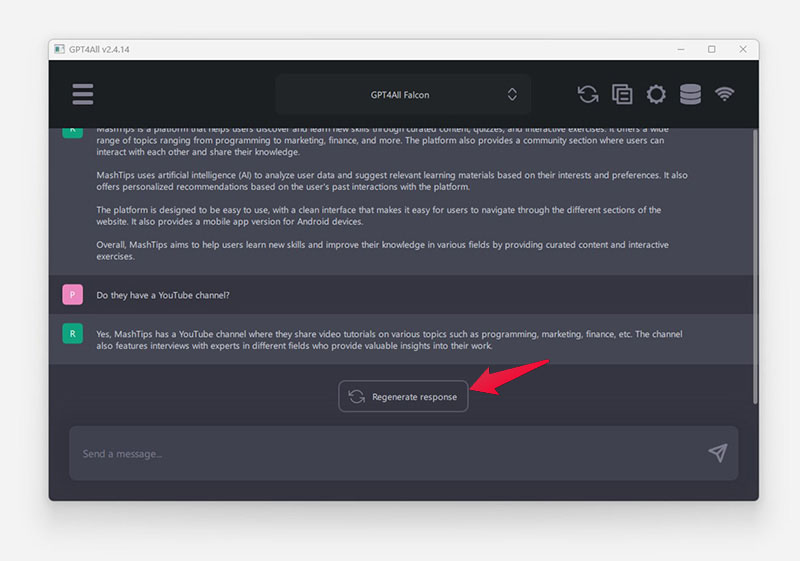Click the Send a message input field
The width and height of the screenshot is (800, 561).
pyautogui.click(x=404, y=453)
